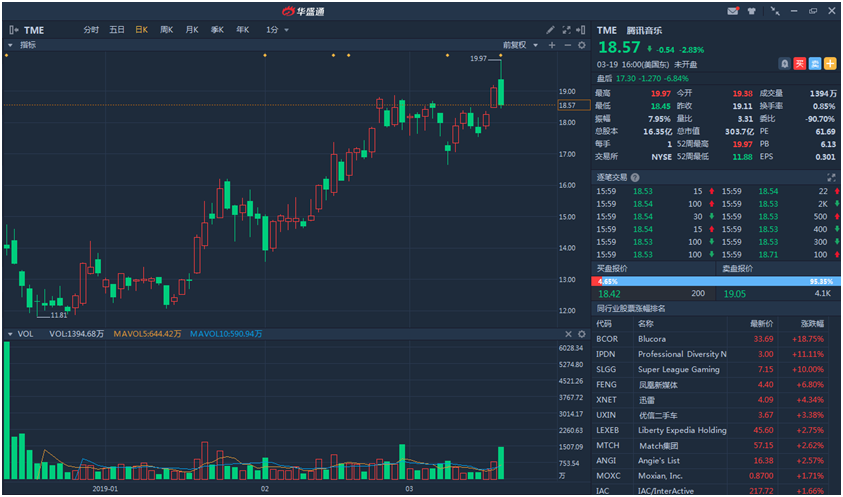
Task: Select the 月K monthly candlestick tab
Action: tap(192, 30)
